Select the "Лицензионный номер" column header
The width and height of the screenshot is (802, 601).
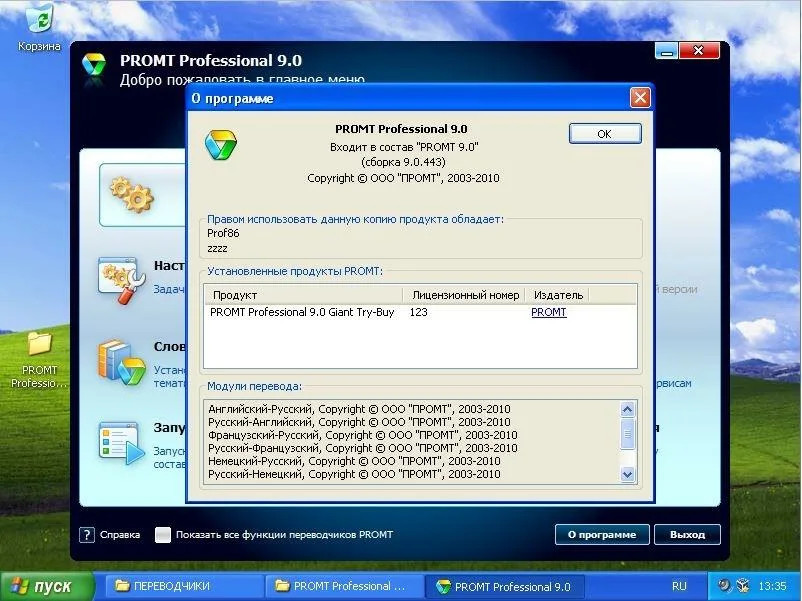click(x=465, y=295)
